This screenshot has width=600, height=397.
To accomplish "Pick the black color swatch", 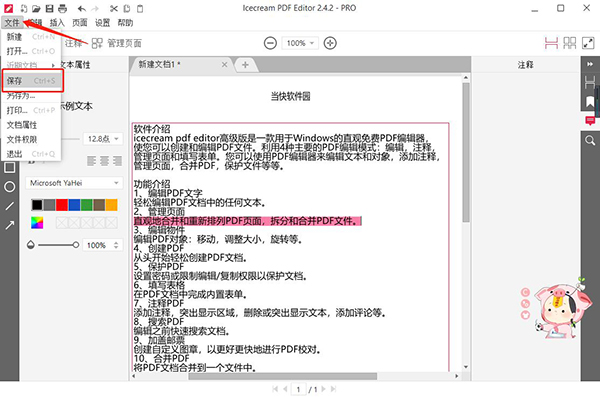I will tap(37, 204).
